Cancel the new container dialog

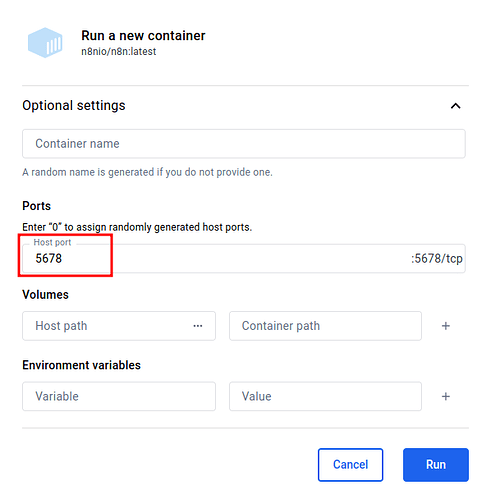click(350, 465)
